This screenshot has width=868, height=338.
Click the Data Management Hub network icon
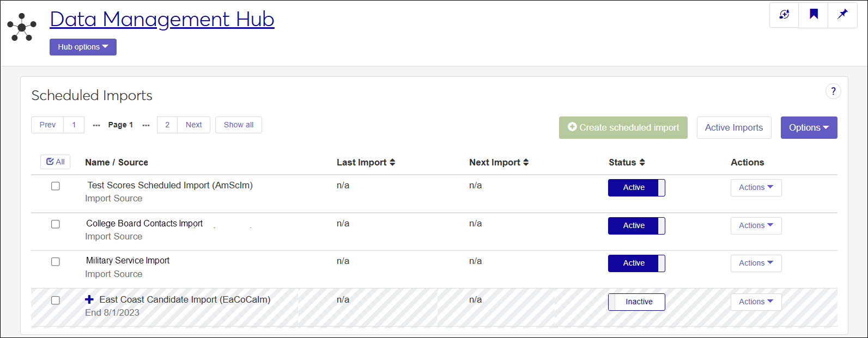coord(22,27)
